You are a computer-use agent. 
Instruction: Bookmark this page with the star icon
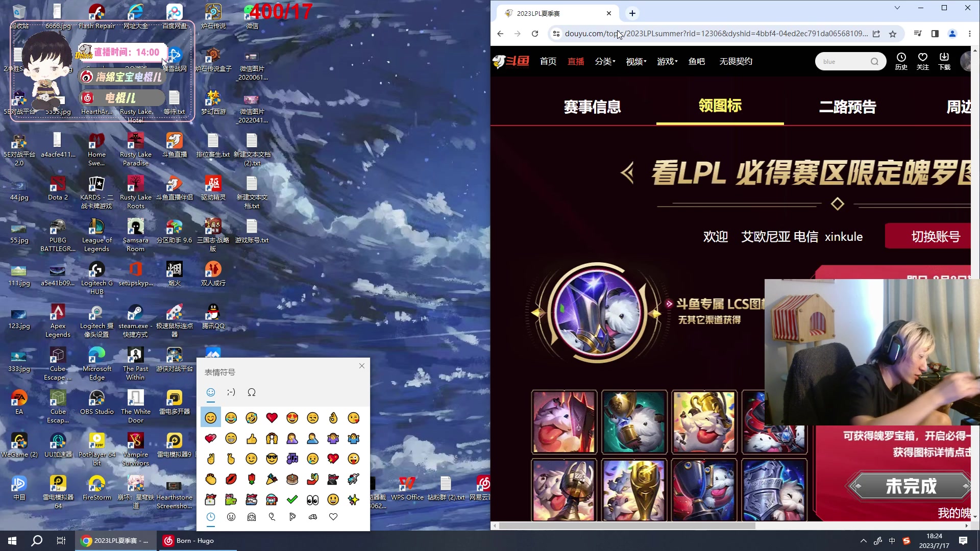point(892,34)
